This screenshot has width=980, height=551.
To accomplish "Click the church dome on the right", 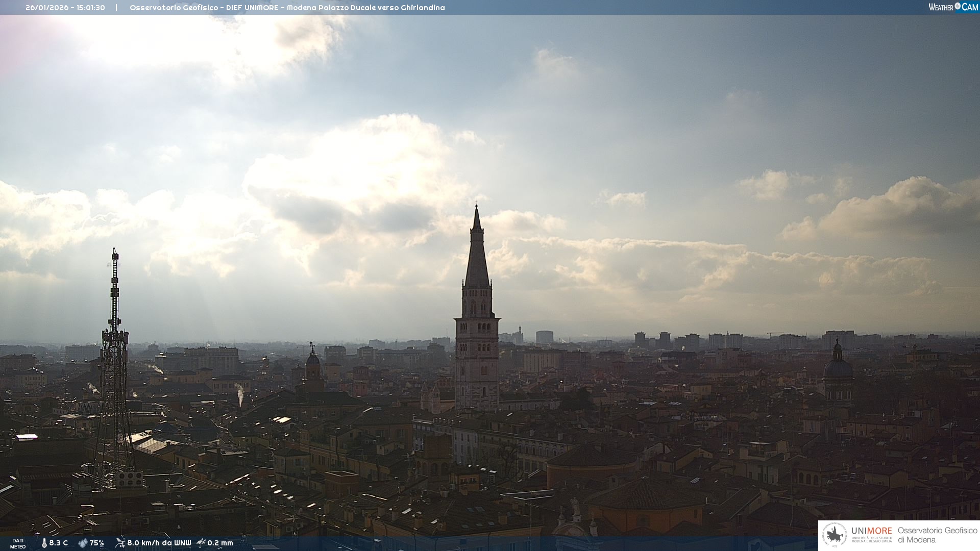I will pos(838,367).
